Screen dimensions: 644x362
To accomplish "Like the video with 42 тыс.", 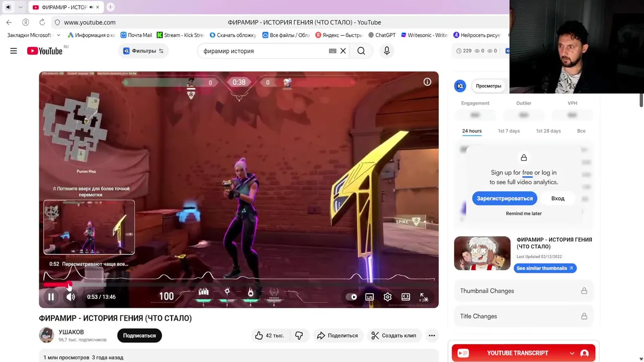I will tap(270, 335).
